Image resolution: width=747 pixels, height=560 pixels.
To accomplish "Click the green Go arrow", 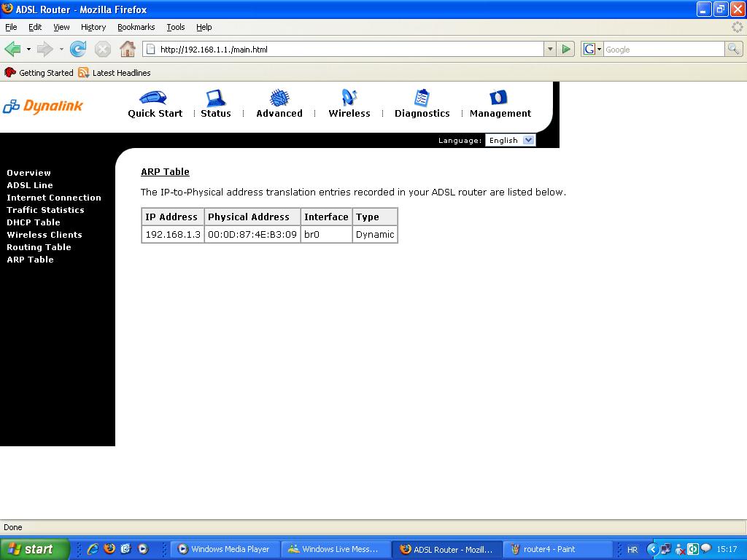I will [x=566, y=49].
